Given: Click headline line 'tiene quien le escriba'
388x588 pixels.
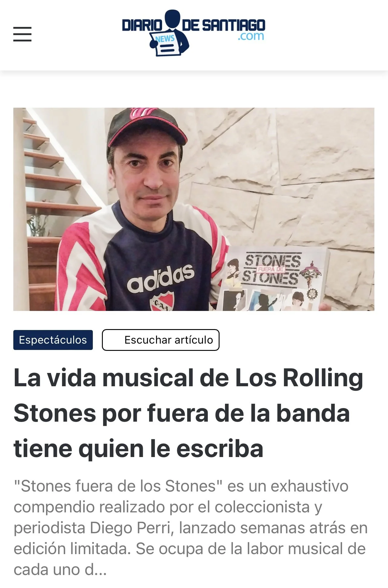Looking at the screenshot, I should pos(139,449).
